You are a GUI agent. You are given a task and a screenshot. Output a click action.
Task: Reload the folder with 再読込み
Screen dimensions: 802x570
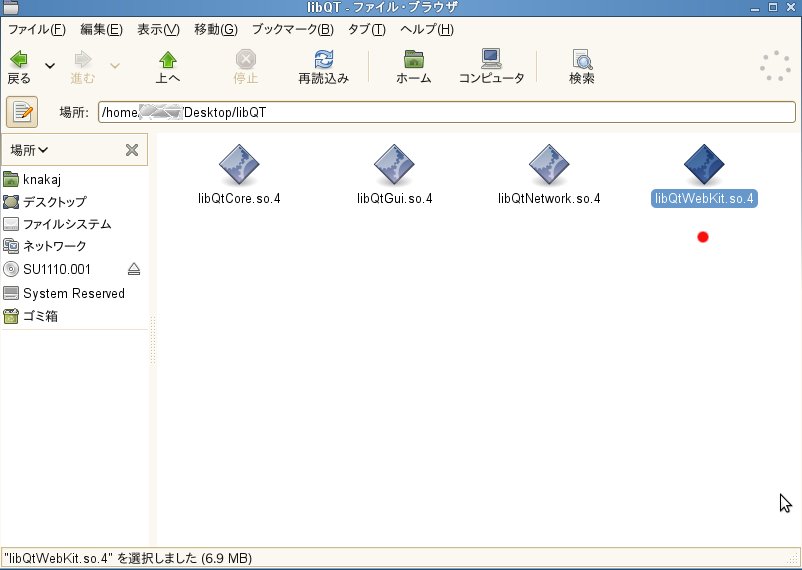pos(324,67)
